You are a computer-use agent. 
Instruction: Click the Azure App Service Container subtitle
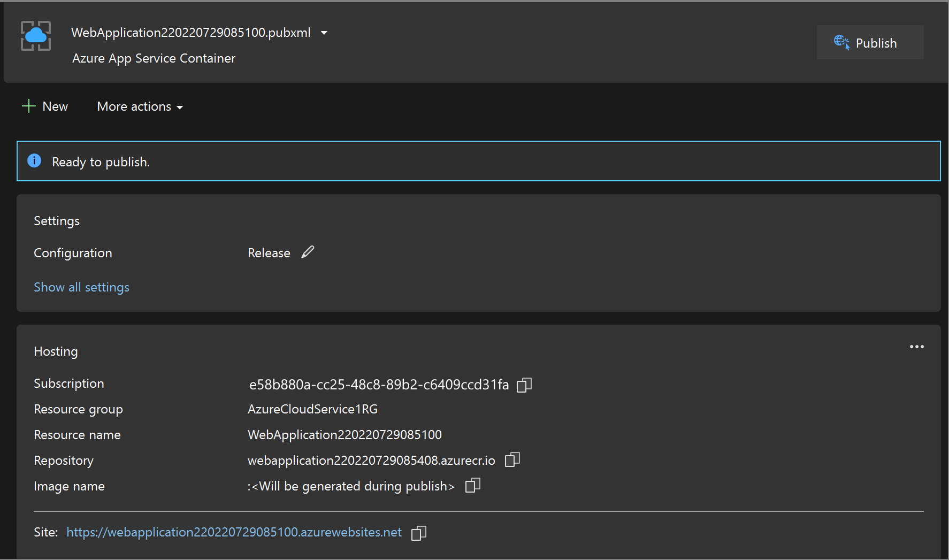point(154,58)
